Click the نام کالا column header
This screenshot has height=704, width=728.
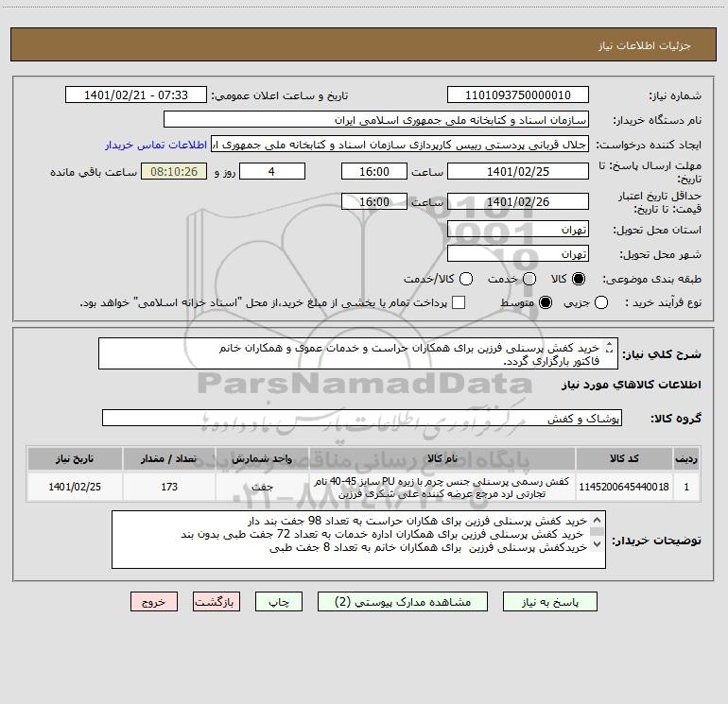442,458
